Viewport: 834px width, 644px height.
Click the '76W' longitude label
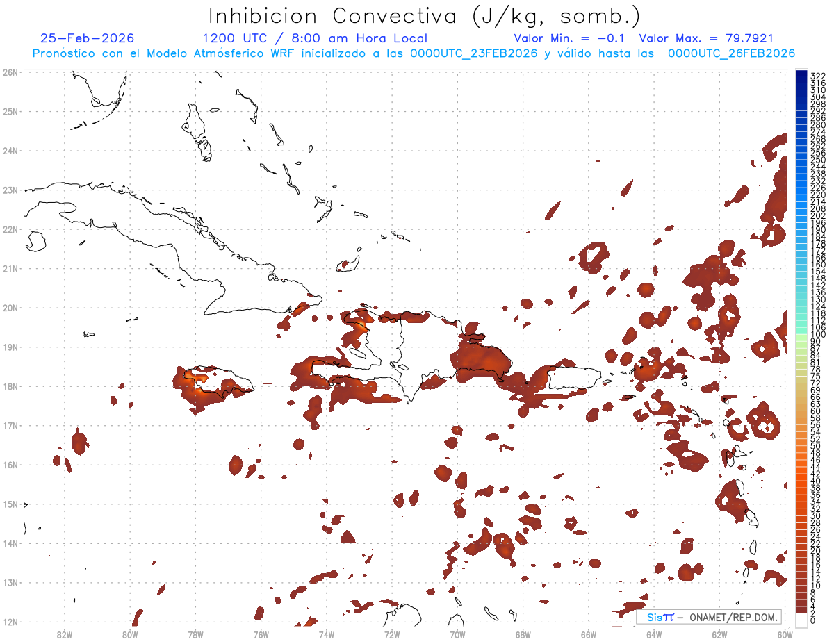[261, 634]
